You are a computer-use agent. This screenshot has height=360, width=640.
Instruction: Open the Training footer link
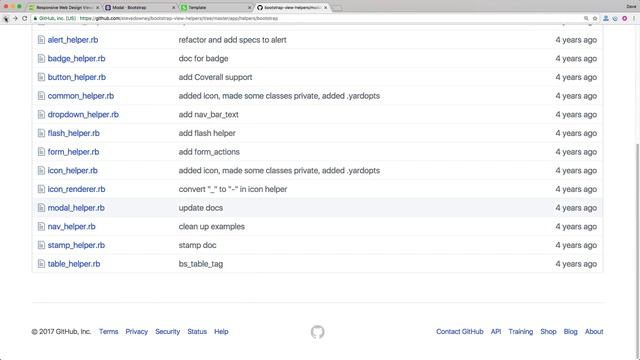521,331
